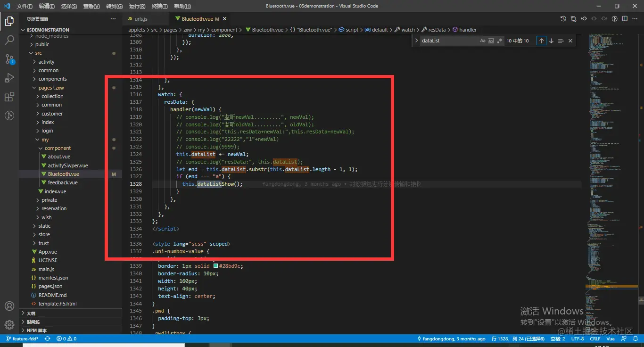644x347 pixels.
Task: Toggle find in selection
Action: [x=561, y=41]
